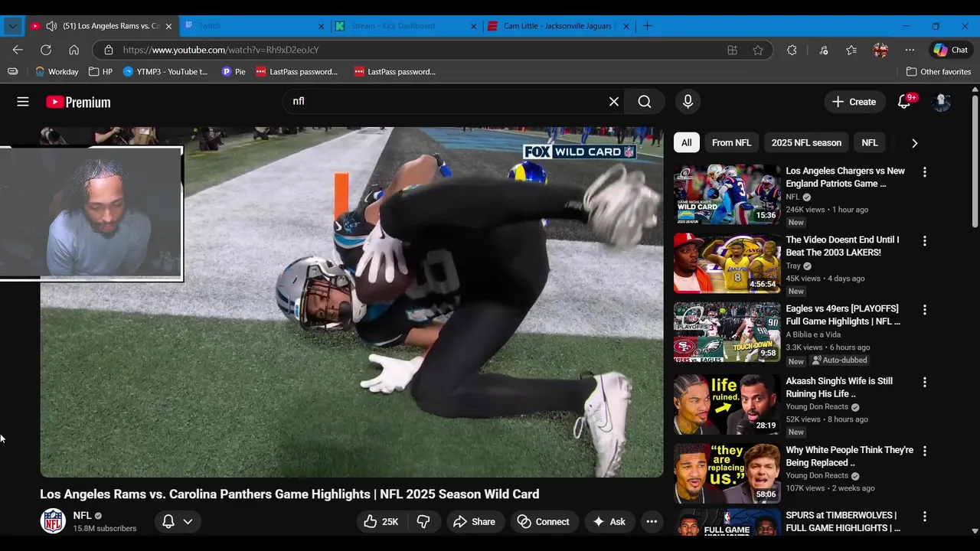Select the NFL filter chip
The height and width of the screenshot is (551, 980).
coord(870,143)
